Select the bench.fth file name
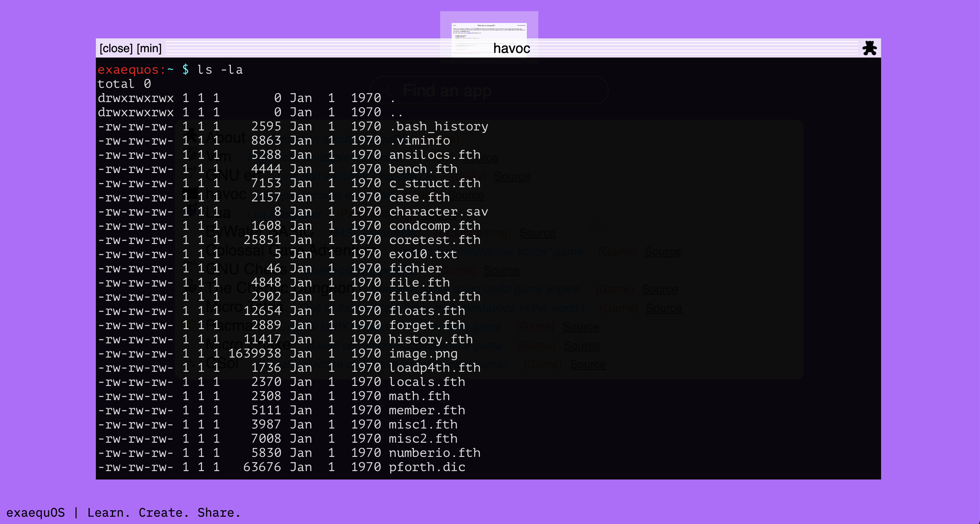The image size is (980, 524). pyautogui.click(x=423, y=169)
